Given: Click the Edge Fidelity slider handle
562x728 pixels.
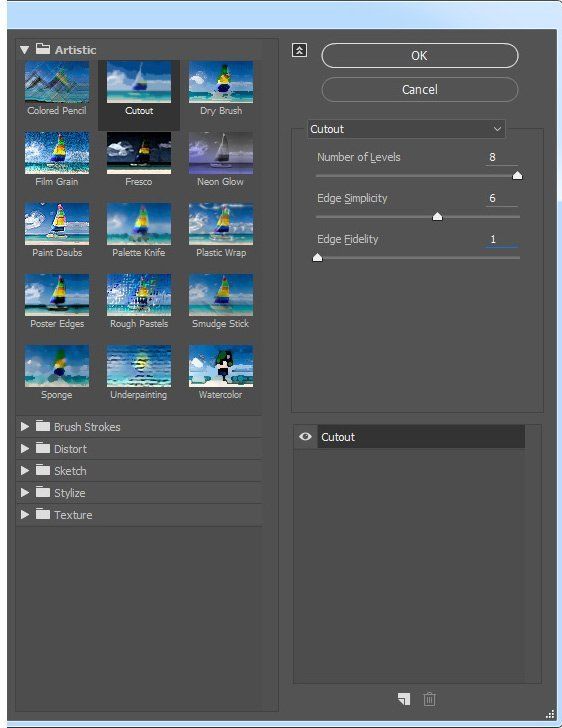Looking at the screenshot, I should click(x=317, y=258).
